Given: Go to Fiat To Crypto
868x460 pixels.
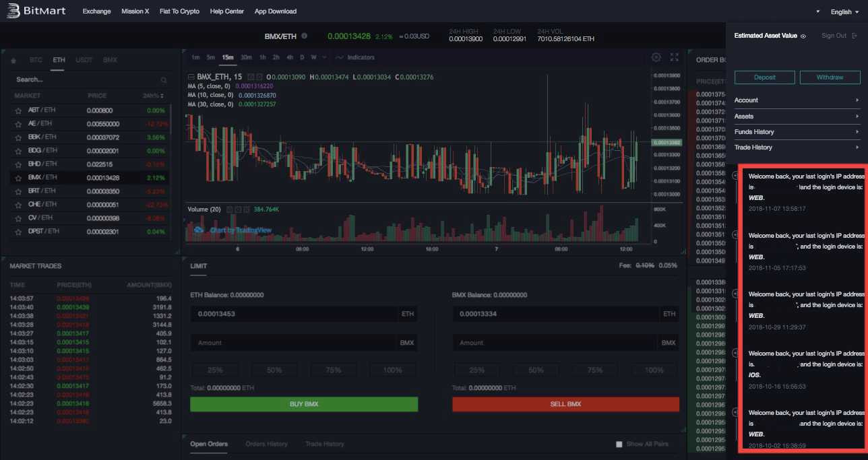Looking at the screenshot, I should pos(179,11).
